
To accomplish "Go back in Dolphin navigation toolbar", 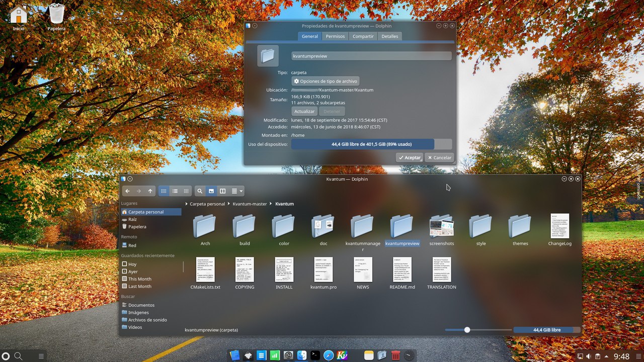I will pyautogui.click(x=127, y=191).
